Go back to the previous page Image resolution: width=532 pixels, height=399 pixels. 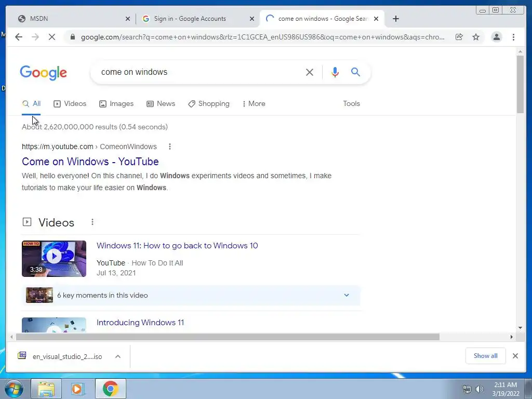pos(19,37)
